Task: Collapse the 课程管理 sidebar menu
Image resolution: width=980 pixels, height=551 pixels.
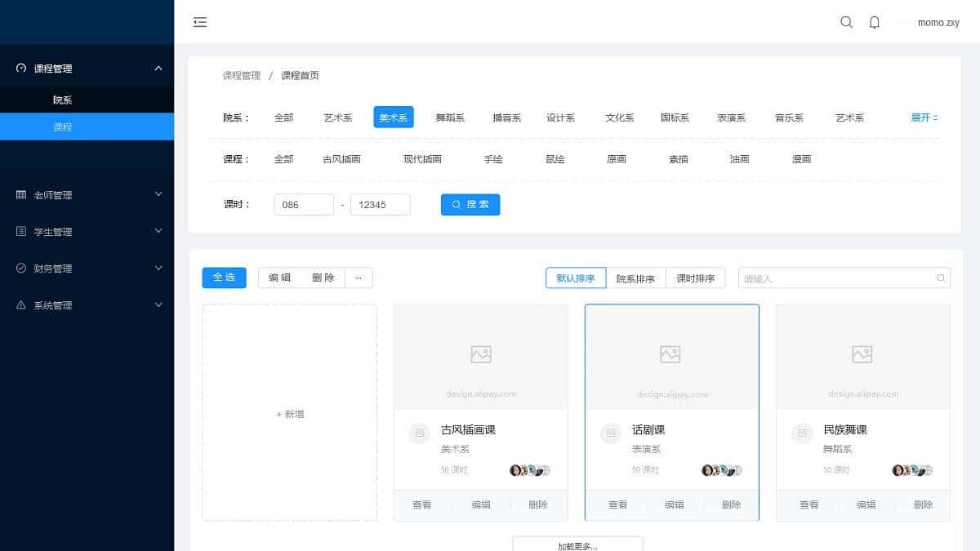Action: point(87,69)
